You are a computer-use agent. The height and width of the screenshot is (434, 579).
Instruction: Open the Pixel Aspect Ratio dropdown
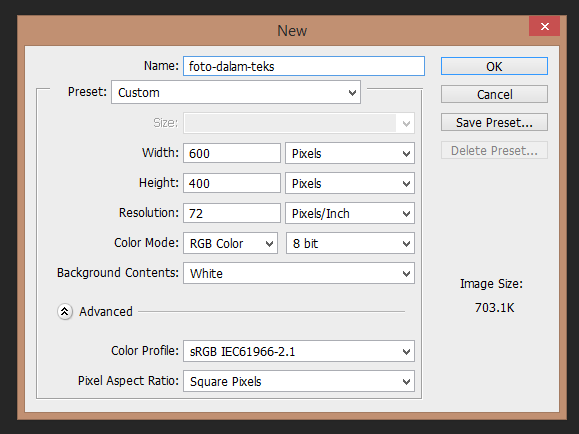point(299,381)
